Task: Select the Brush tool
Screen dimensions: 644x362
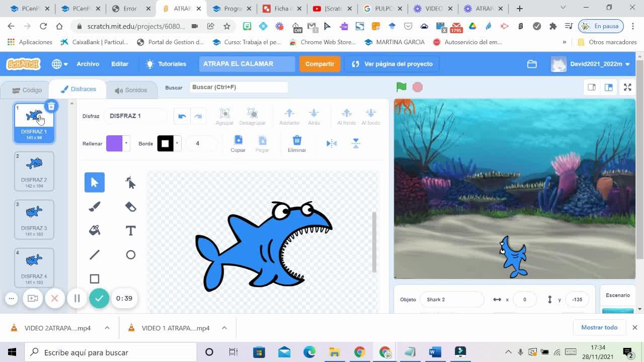Action: (x=95, y=207)
